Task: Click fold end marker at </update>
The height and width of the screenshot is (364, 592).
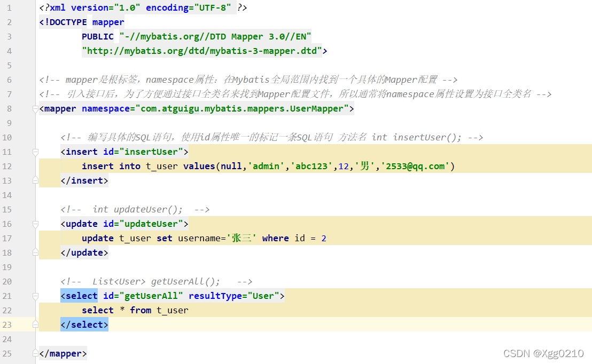Action: tap(35, 252)
